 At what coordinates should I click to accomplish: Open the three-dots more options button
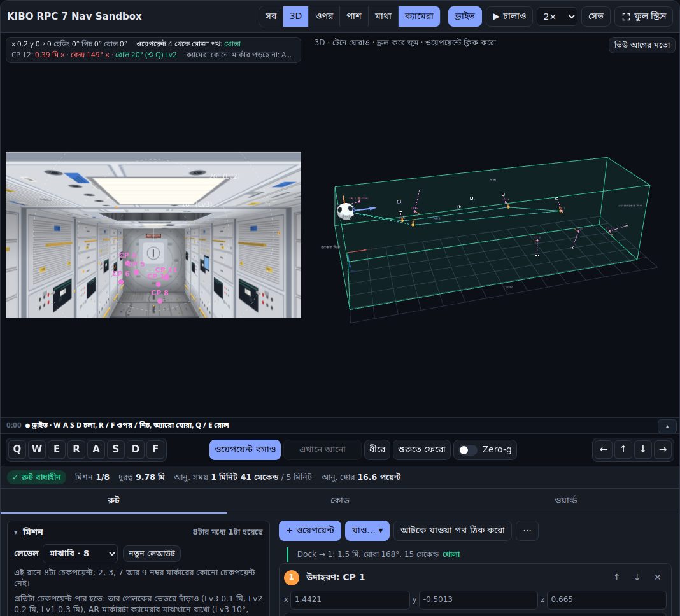(527, 531)
